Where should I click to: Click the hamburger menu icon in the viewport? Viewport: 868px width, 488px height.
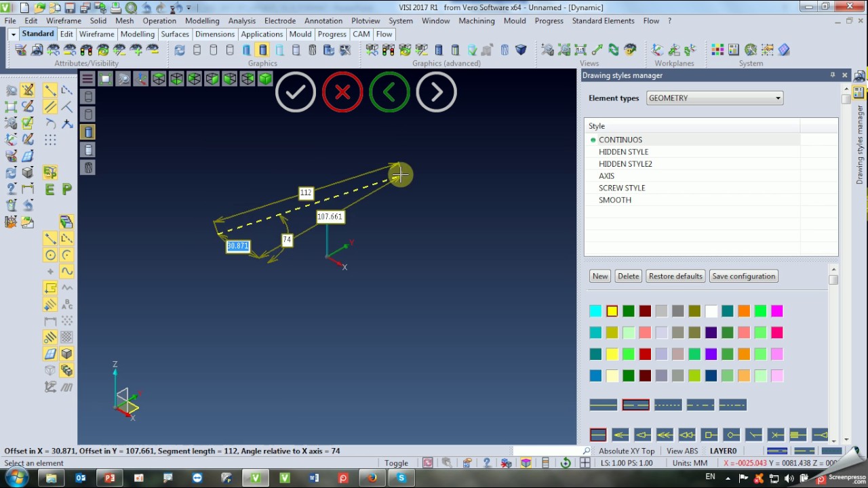87,79
